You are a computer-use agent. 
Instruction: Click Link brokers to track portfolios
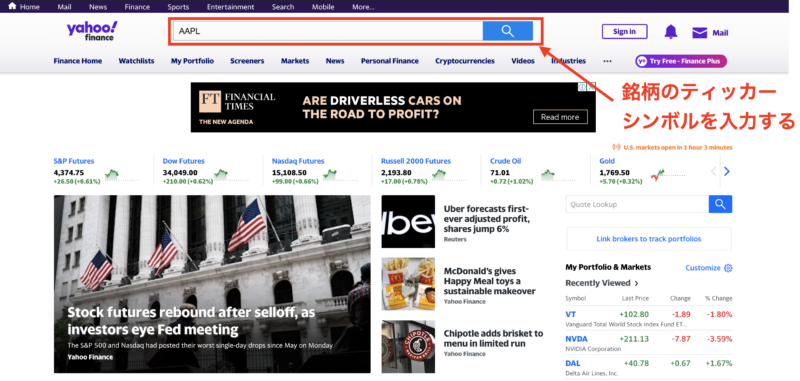tap(649, 239)
